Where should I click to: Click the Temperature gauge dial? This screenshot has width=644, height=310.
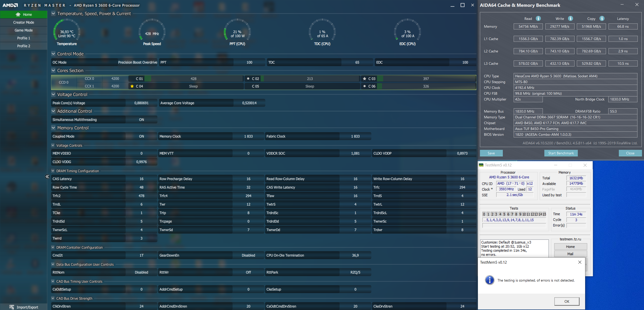67,32
